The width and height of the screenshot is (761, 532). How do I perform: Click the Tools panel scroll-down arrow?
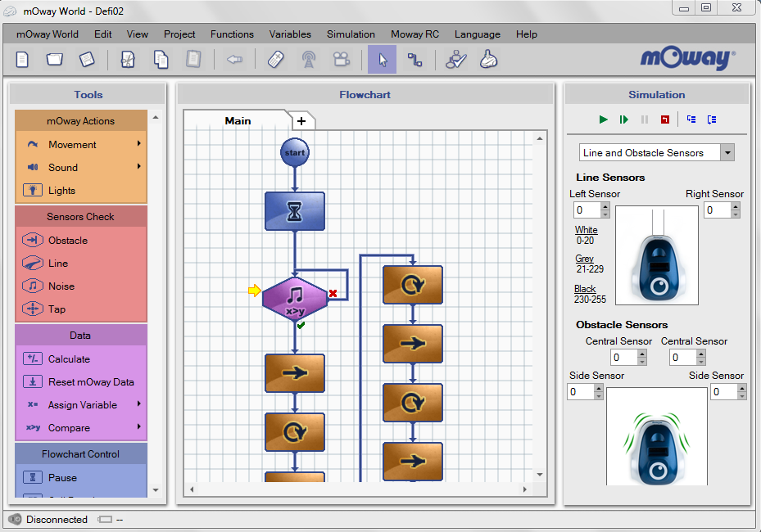156,490
